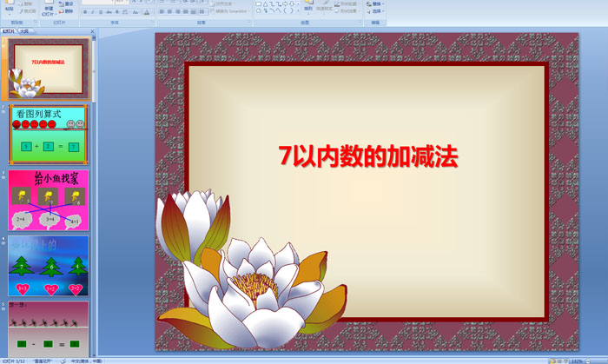Screen dimensions: 608x364
Task: Click the distributed alignment icon
Action: [193, 12]
